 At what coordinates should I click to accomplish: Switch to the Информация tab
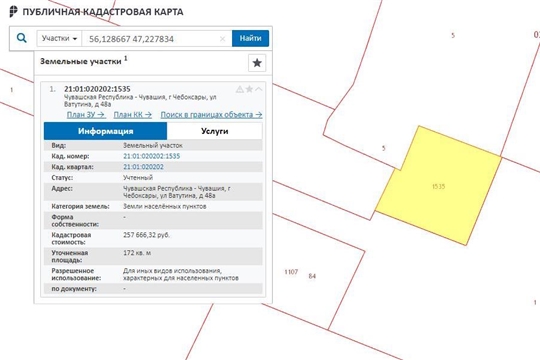[x=105, y=131]
